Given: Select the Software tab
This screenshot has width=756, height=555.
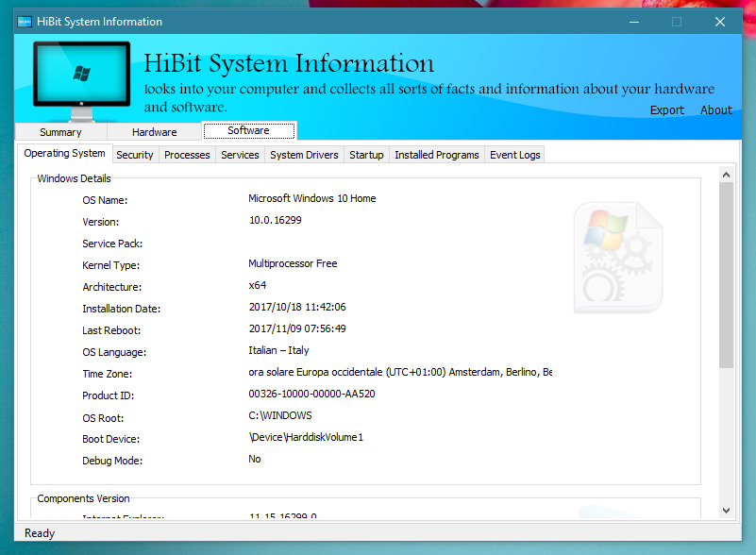Looking at the screenshot, I should (248, 131).
